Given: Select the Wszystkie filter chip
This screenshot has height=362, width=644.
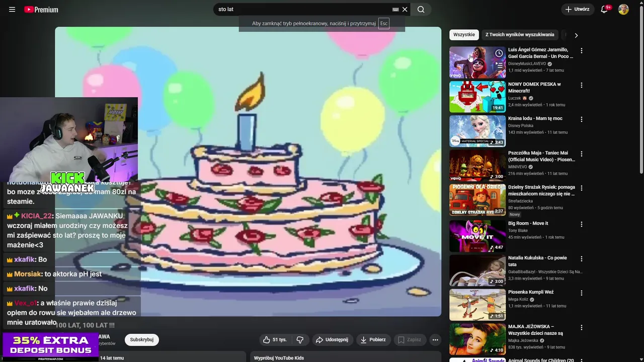Looking at the screenshot, I should pos(464,35).
